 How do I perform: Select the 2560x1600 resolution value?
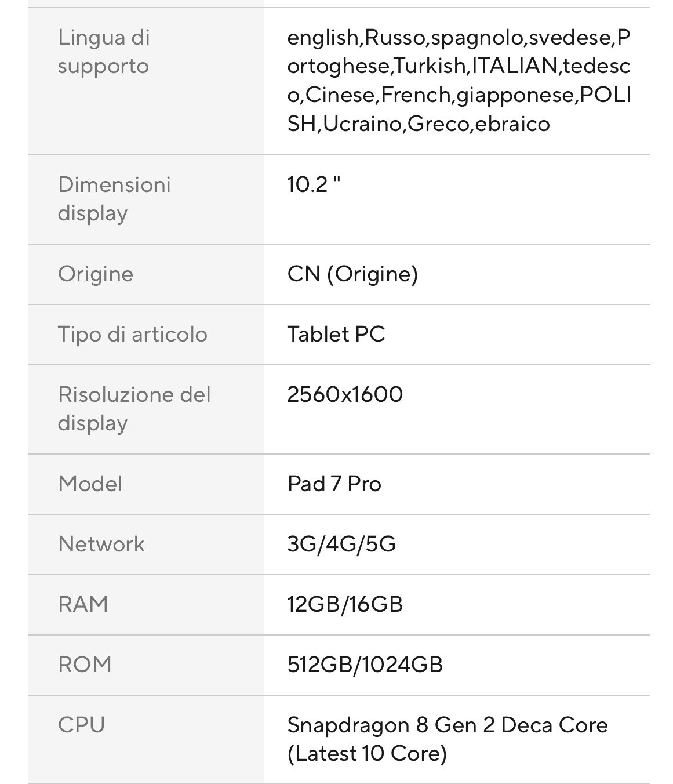(x=345, y=394)
